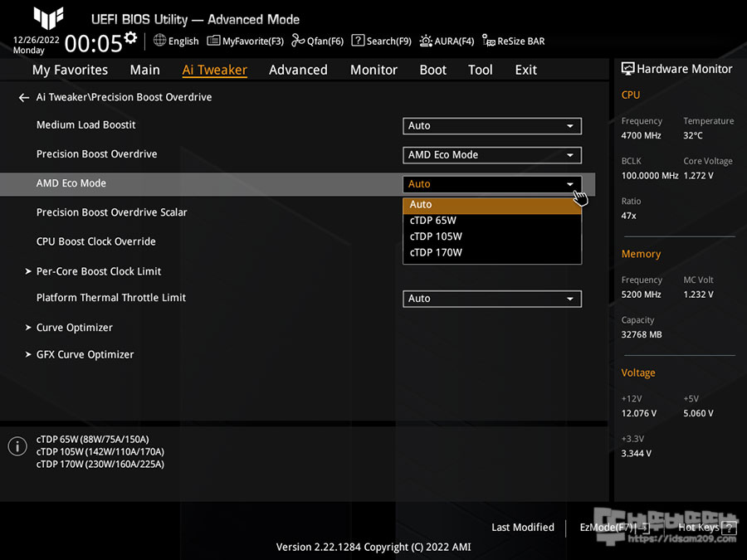Open Platform Thermal Throttle Limit dropdown
Screen dimensions: 747x560
point(492,299)
